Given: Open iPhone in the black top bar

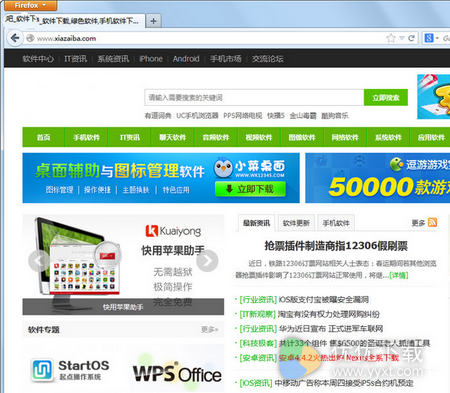Looking at the screenshot, I should [x=151, y=59].
